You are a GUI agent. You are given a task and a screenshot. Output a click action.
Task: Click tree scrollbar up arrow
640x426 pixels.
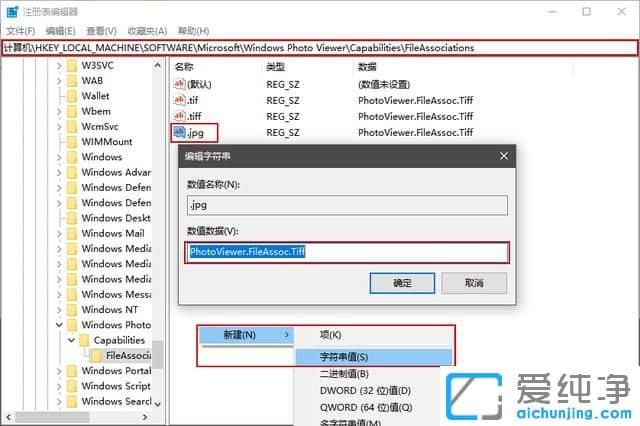click(x=158, y=65)
